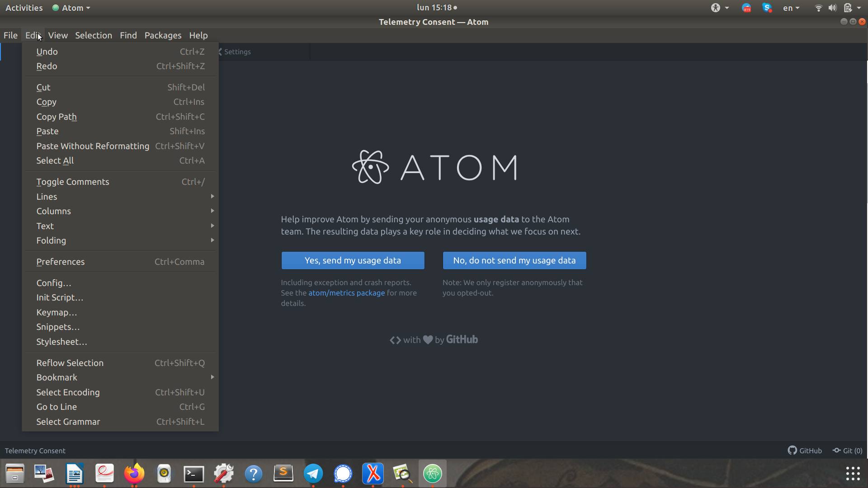The width and height of the screenshot is (868, 488).
Task: Expand the Text submenu
Action: coord(120,226)
